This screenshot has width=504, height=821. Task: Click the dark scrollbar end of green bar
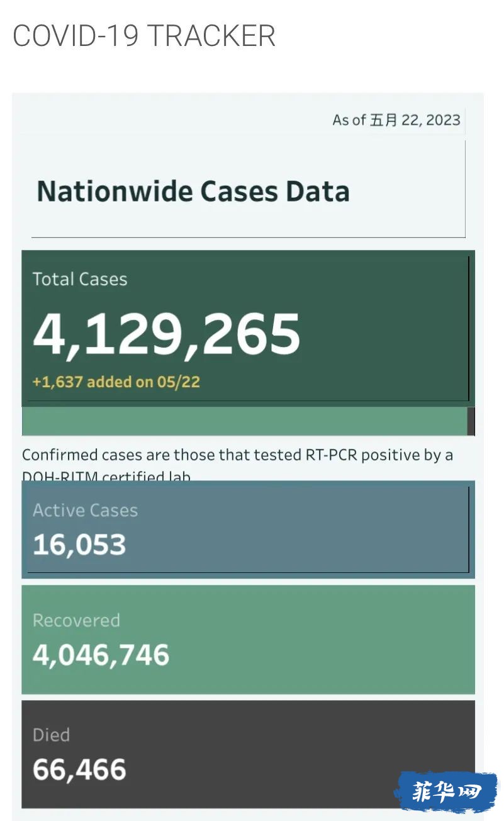(471, 421)
